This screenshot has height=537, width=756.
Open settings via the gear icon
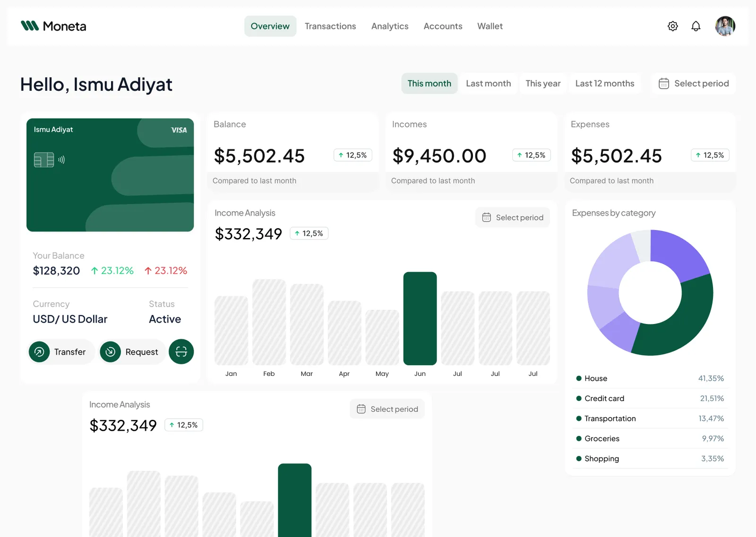[x=672, y=26]
